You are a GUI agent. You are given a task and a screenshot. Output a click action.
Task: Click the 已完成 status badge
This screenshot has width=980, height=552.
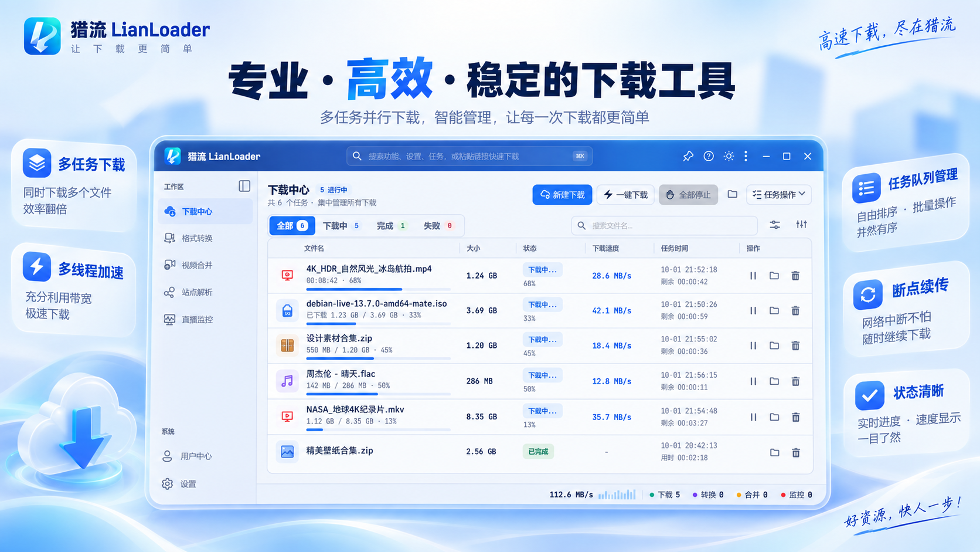pyautogui.click(x=538, y=452)
